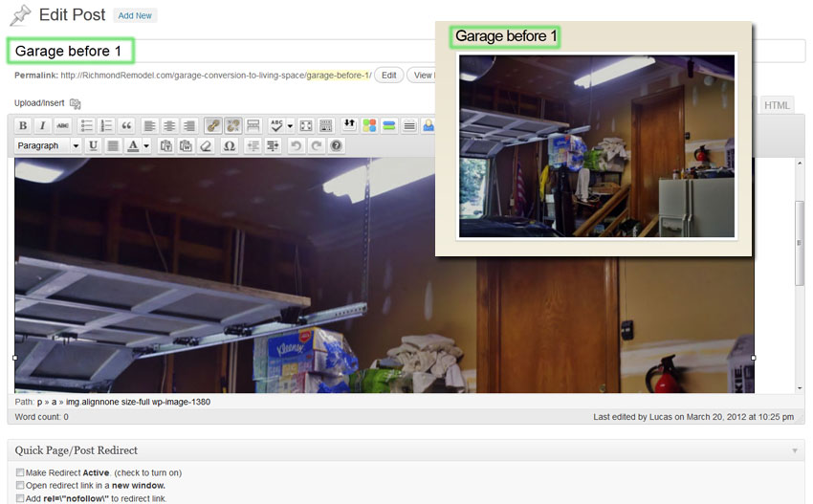Viewport: 813px width, 504px height.
Task: Click the strikethrough icon
Action: pos(62,125)
